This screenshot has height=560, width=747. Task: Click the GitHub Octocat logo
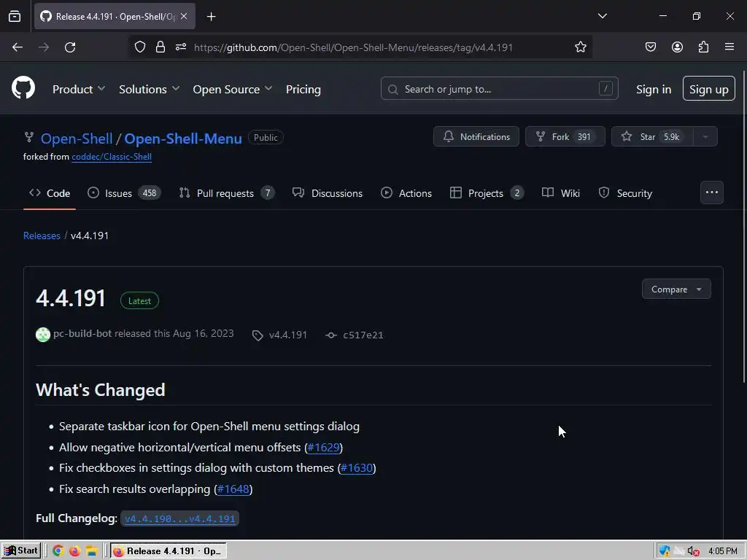[23, 88]
